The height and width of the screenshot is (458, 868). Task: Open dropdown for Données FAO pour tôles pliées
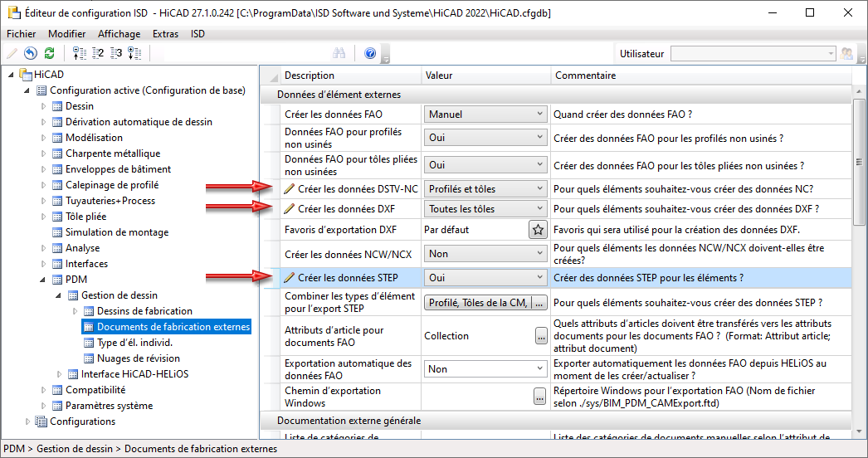pyautogui.click(x=485, y=164)
